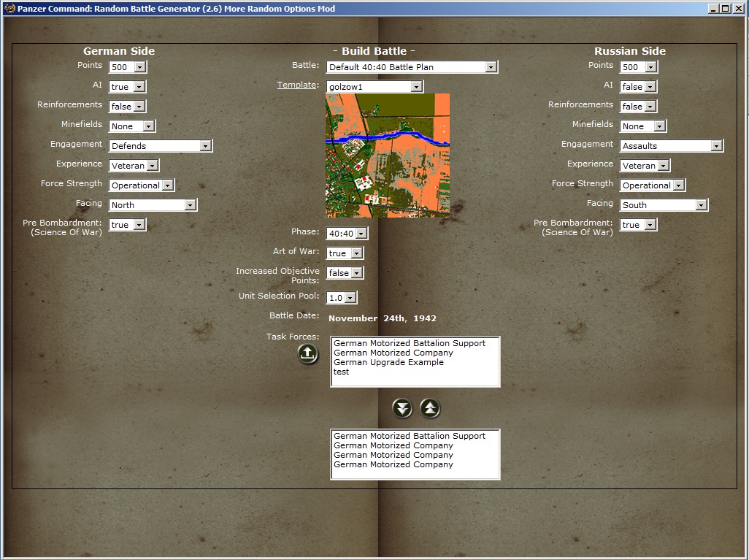The width and height of the screenshot is (749, 560).
Task: Select German Upgrade Example in task forces list
Action: coord(389,362)
